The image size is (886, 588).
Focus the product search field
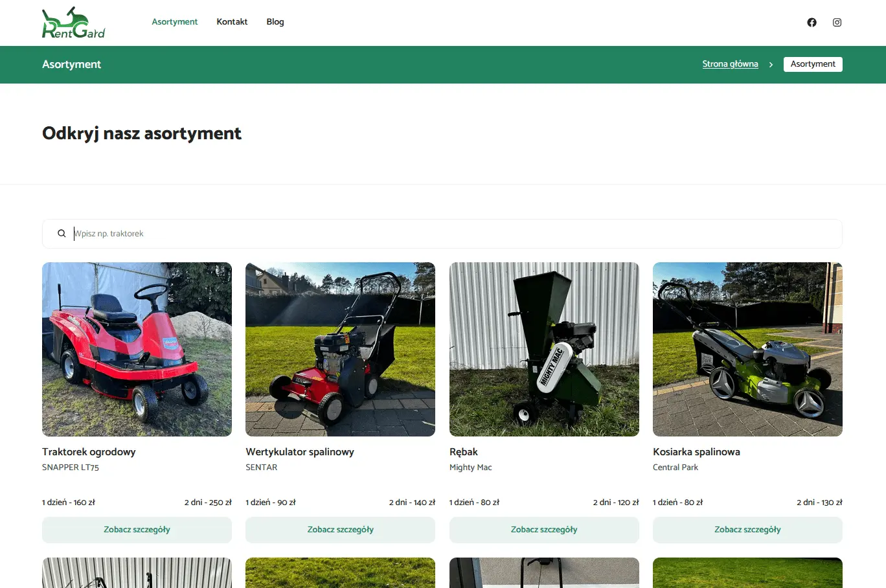[x=453, y=234]
